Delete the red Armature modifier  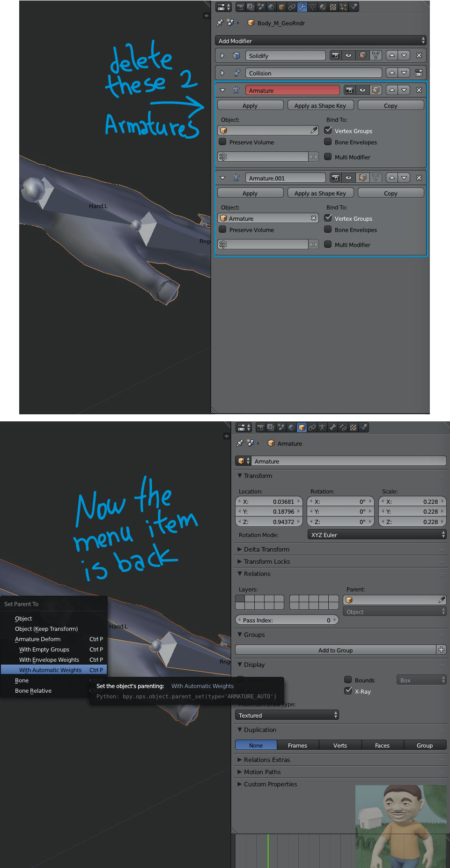point(419,90)
